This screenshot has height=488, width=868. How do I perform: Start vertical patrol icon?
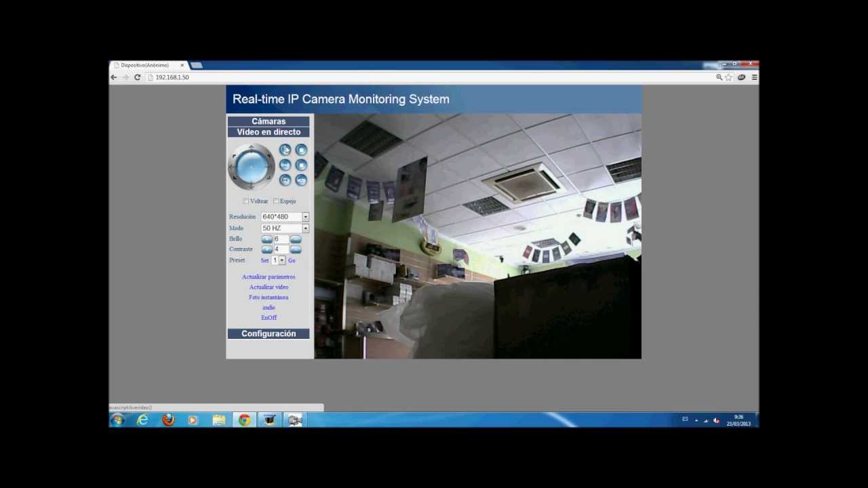pyautogui.click(x=285, y=150)
